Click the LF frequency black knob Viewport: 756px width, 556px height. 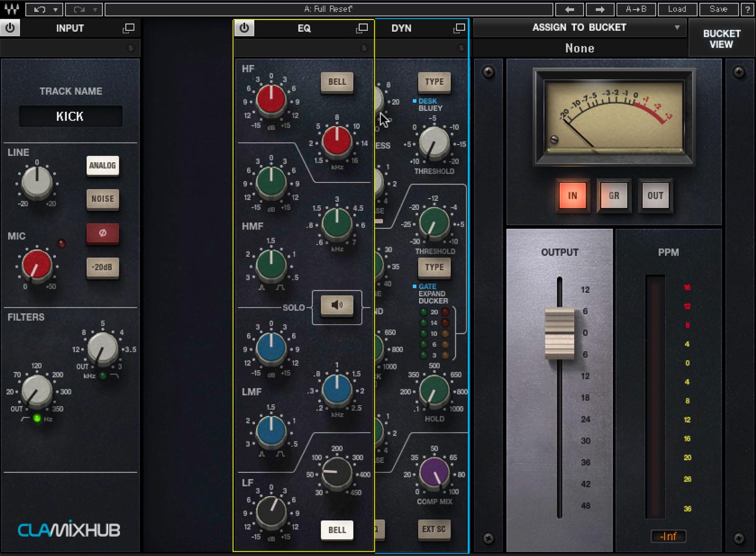click(337, 473)
